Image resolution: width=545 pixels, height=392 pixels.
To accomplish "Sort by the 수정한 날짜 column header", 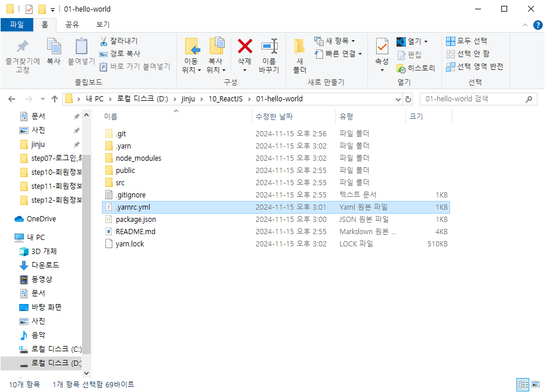I will [293, 116].
